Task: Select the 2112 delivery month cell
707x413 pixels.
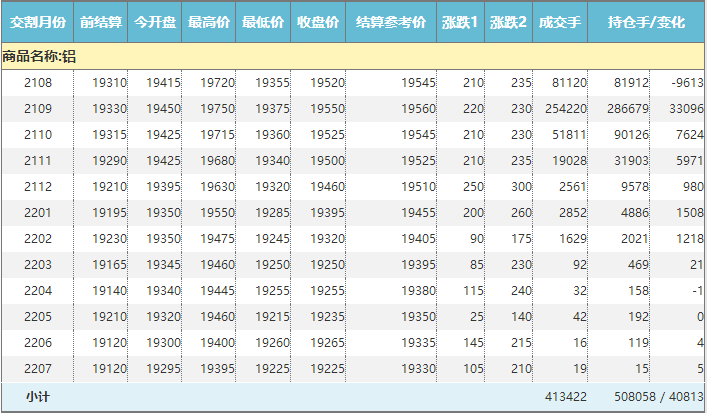Action: tap(38, 187)
